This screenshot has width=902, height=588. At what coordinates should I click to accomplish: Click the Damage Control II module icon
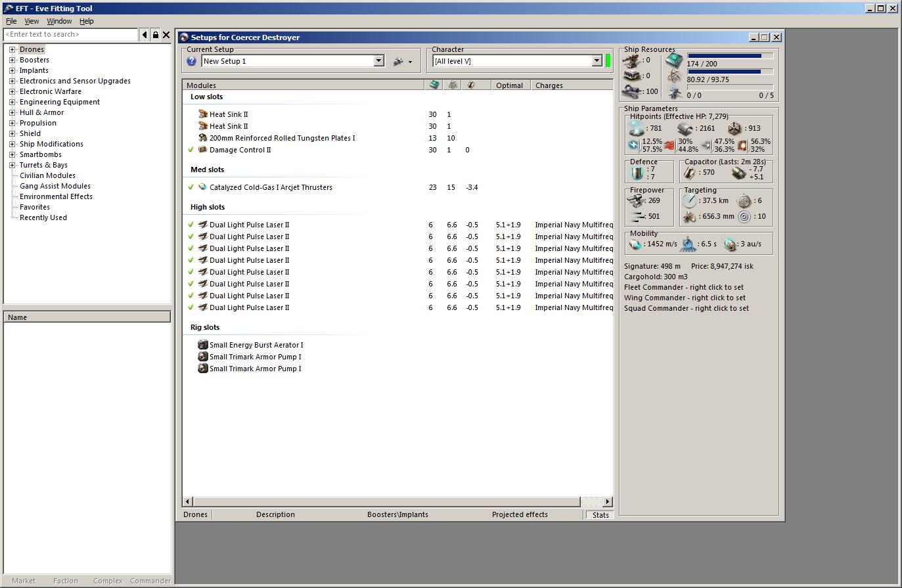coord(203,150)
